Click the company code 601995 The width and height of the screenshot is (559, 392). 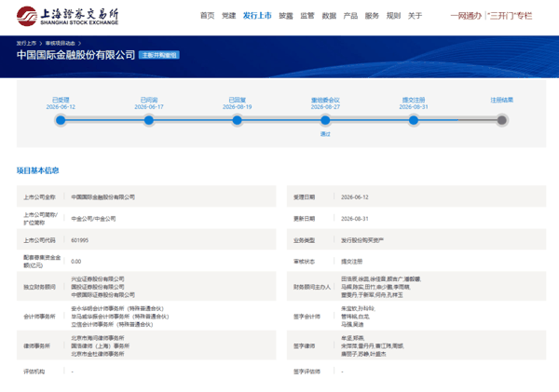pos(79,240)
